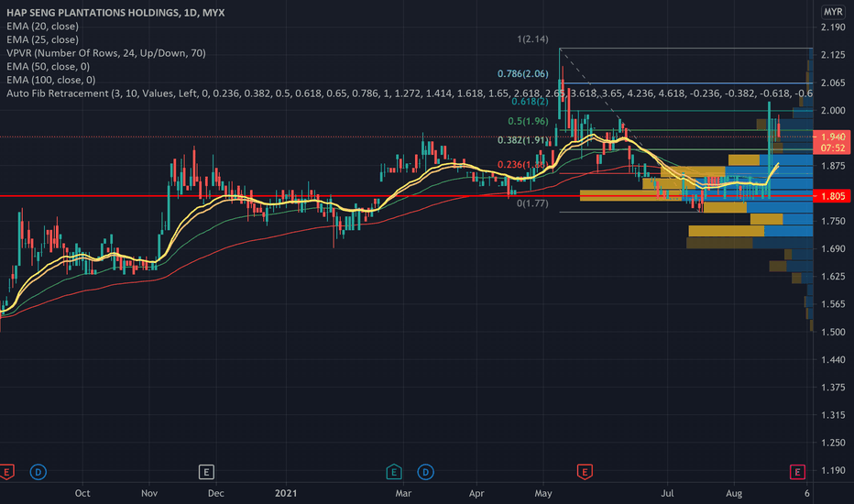Open the dividend marker left of Oct
This screenshot has width=854, height=504.
(38, 472)
